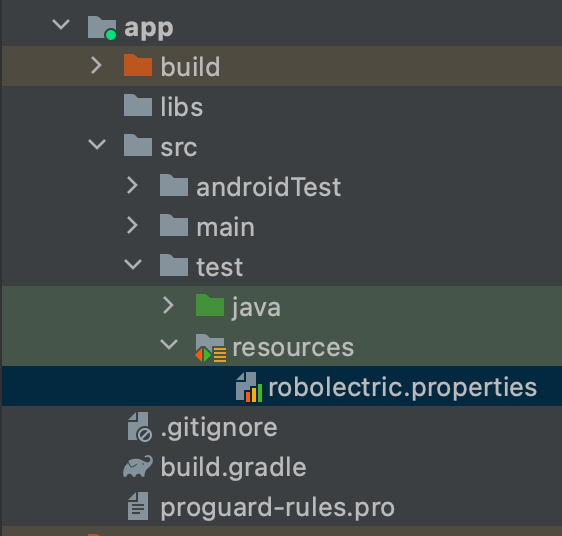Click the robolectric.properties file icon
This screenshot has width=562, height=536.
249,387
